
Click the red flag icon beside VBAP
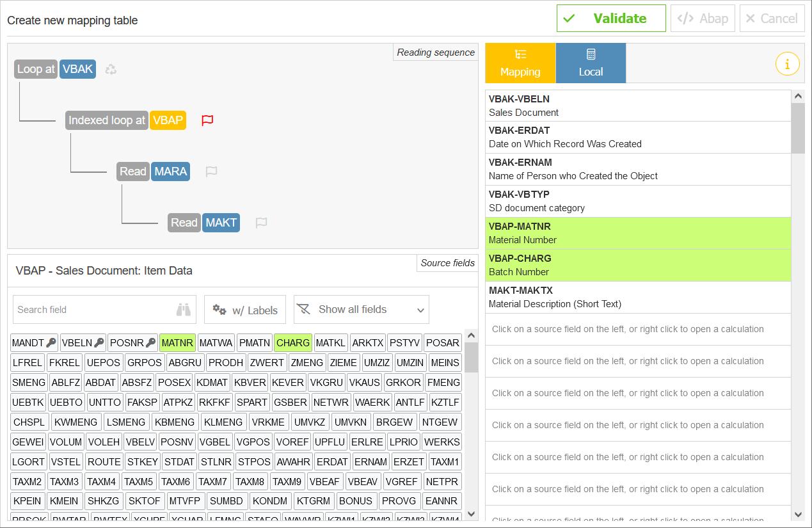[x=207, y=120]
